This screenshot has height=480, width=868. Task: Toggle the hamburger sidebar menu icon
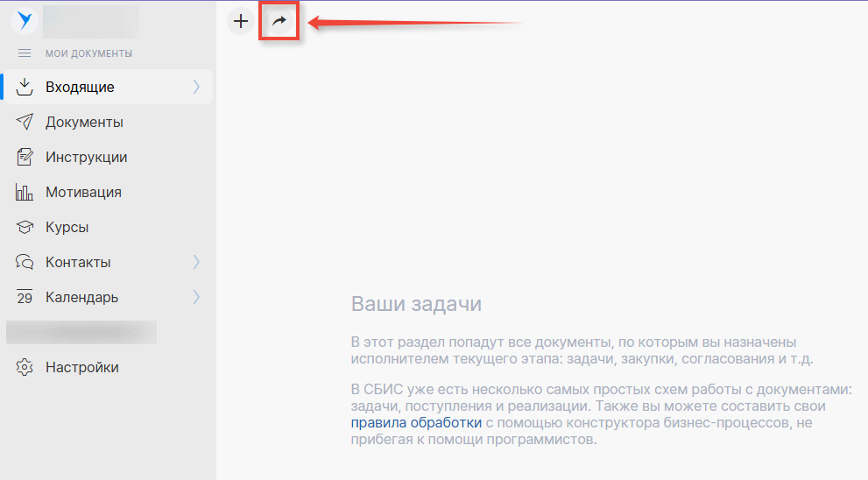(25, 53)
